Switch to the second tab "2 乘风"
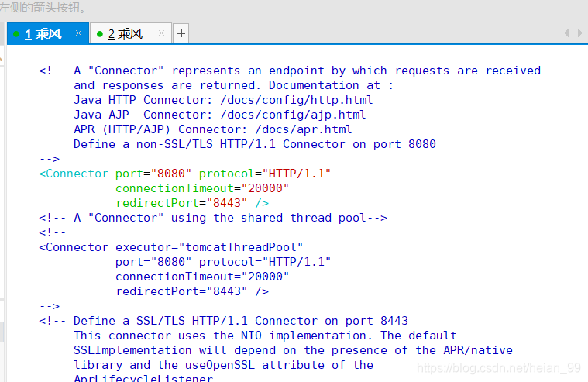Screen dimensions: 588x382 (x=126, y=34)
